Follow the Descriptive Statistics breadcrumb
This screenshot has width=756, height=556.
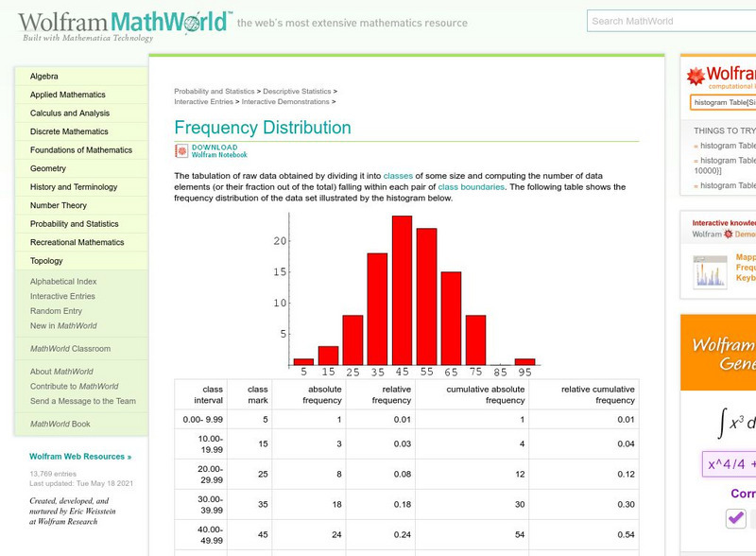click(x=297, y=91)
